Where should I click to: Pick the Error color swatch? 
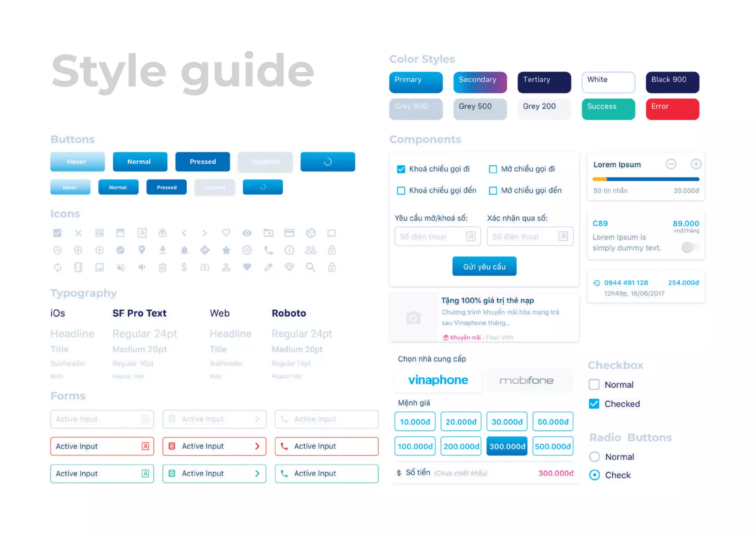673,109
